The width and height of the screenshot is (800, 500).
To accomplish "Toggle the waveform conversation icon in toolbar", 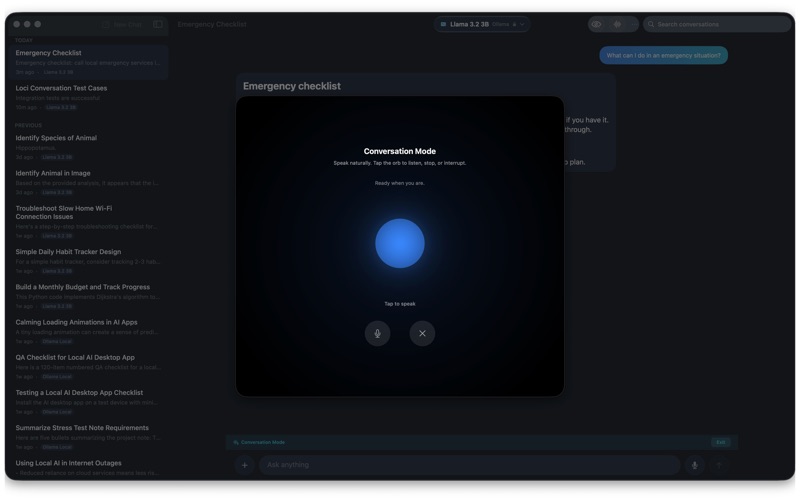I will click(x=617, y=24).
